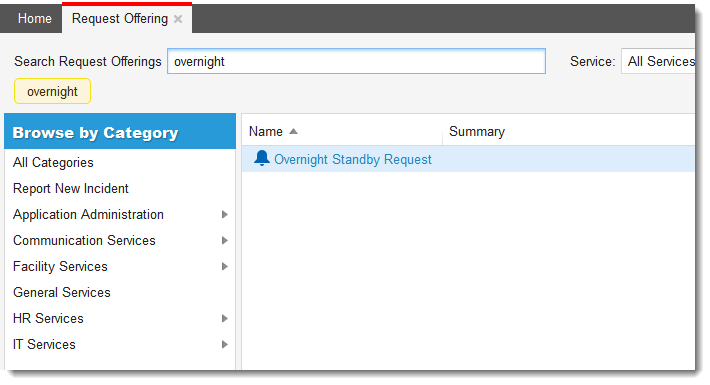Select All Categories in the sidebar
The width and height of the screenshot is (710, 385).
[x=53, y=163]
